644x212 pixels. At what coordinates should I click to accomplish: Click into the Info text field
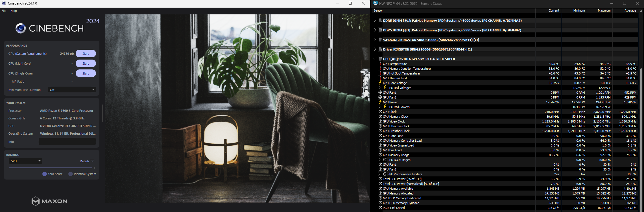pos(67,142)
